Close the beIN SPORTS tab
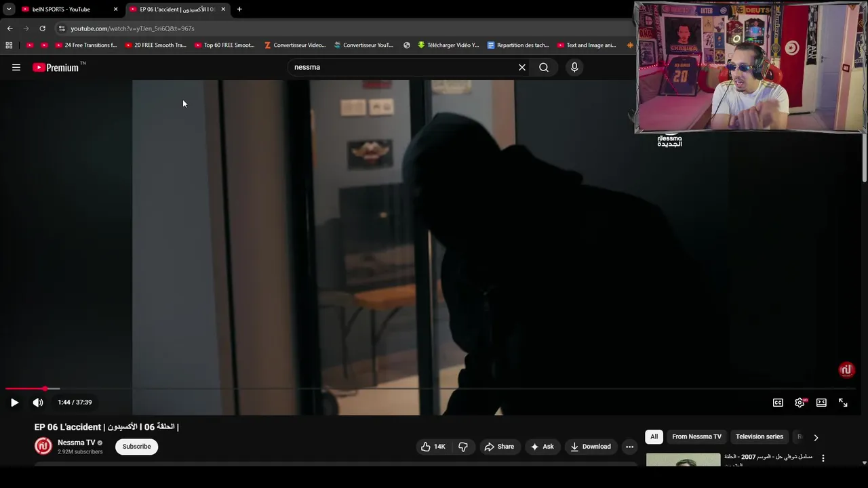 [x=115, y=9]
